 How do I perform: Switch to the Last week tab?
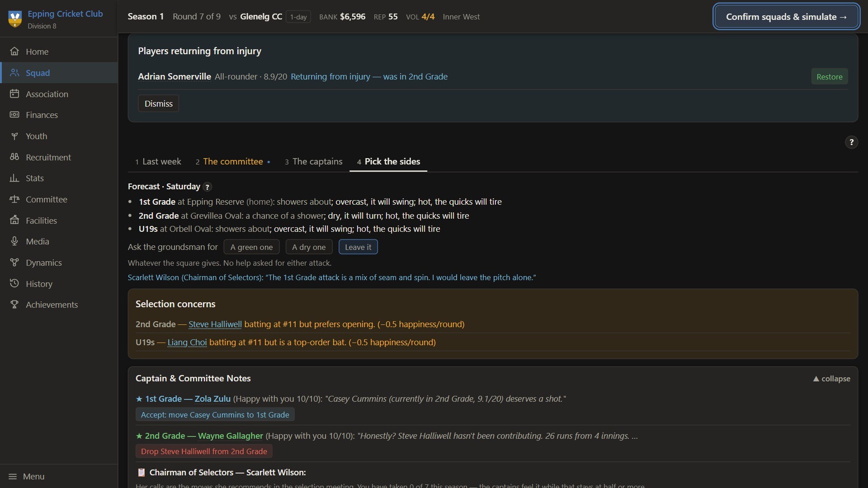158,162
